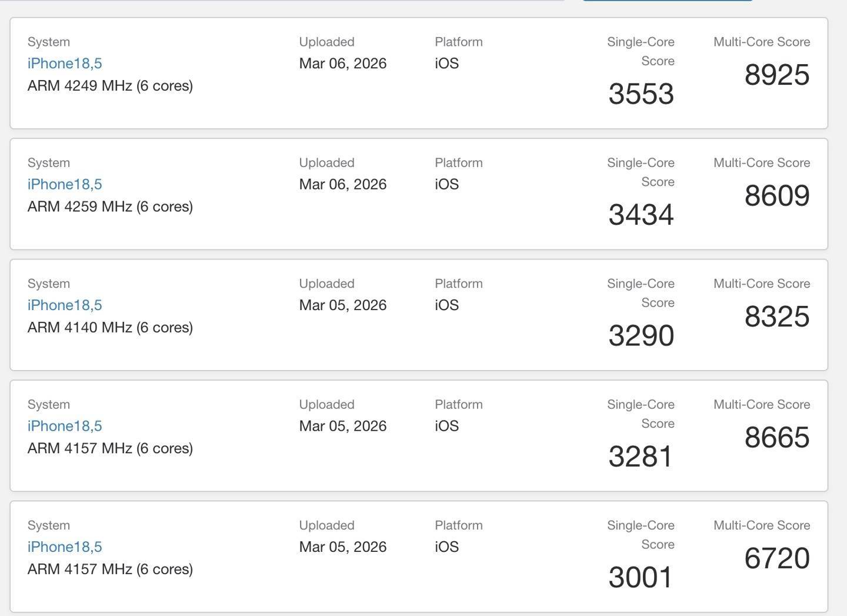Click the ARM 4249 MHz processor text
The image size is (847, 616).
point(110,86)
